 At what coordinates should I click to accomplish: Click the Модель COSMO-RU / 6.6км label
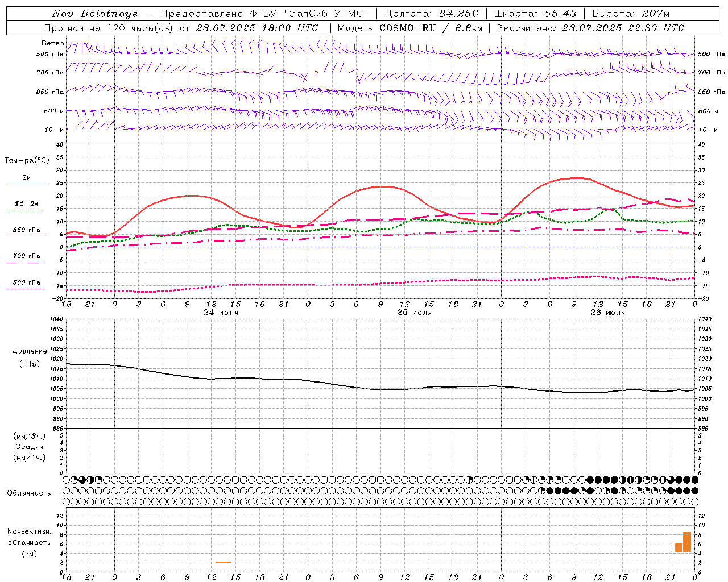click(x=409, y=28)
